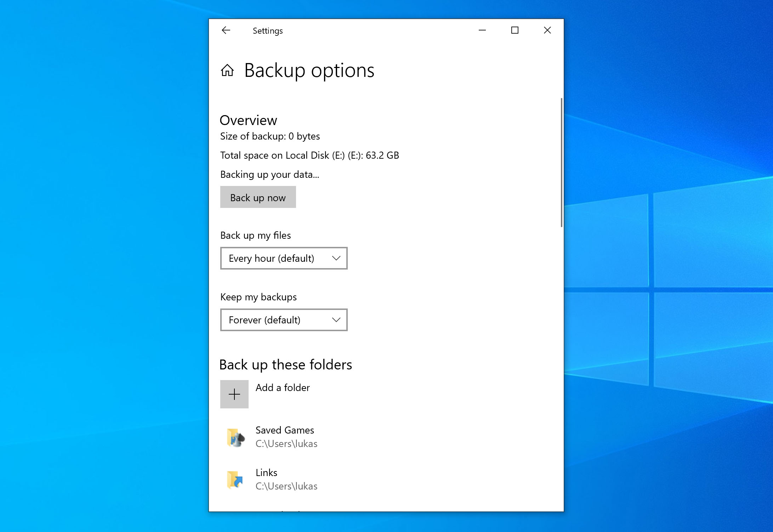The height and width of the screenshot is (532, 773).
Task: Click the Overview heading
Action: (x=248, y=120)
